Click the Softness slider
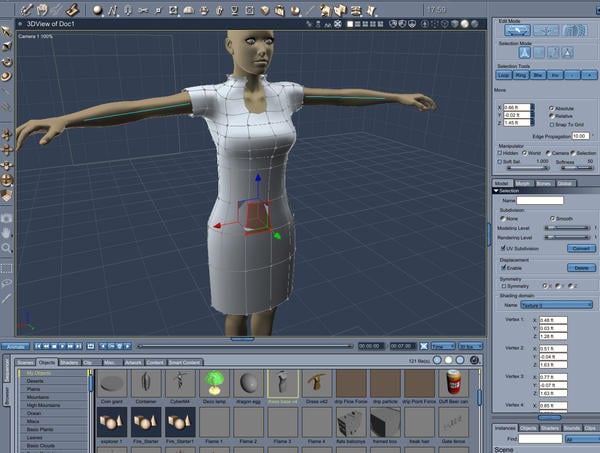600x453 pixels. (577, 168)
